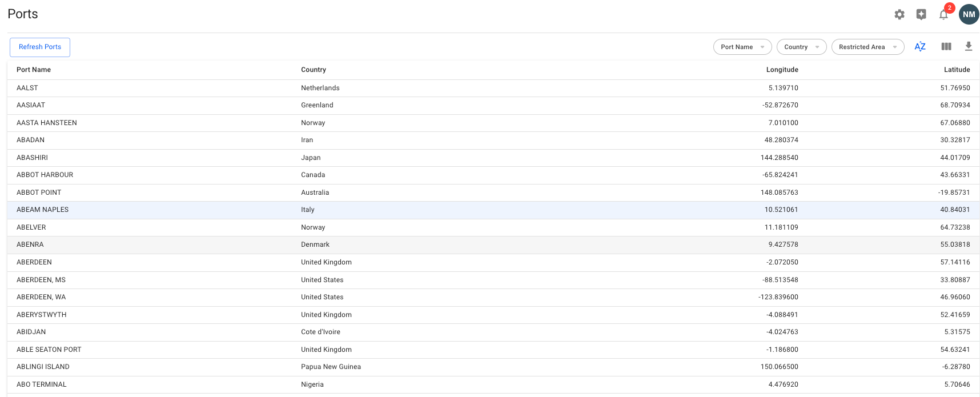Image resolution: width=980 pixels, height=397 pixels.
Task: Expand the Port Name filter dropdown
Action: point(742,47)
